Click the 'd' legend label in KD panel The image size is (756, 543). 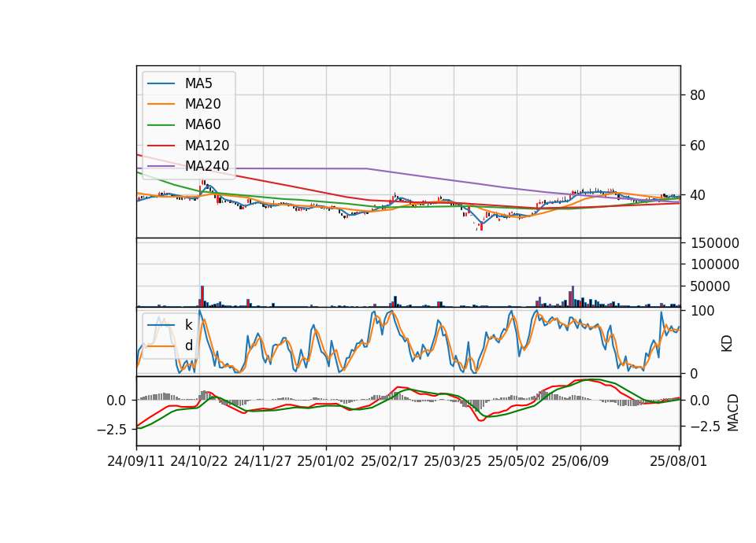click(188, 345)
